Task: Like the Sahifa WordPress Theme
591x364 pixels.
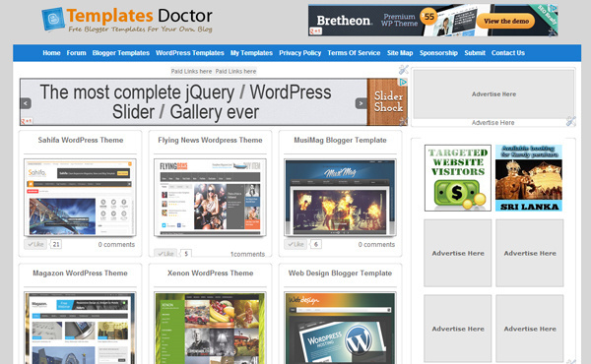Action: [35, 244]
